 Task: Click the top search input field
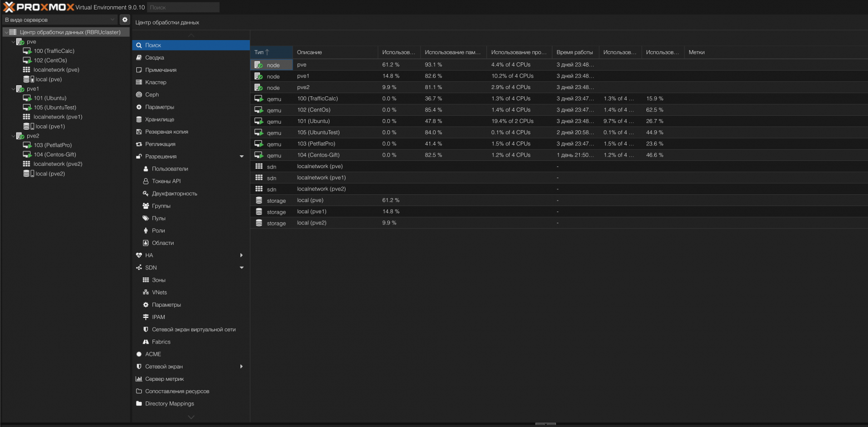point(183,8)
